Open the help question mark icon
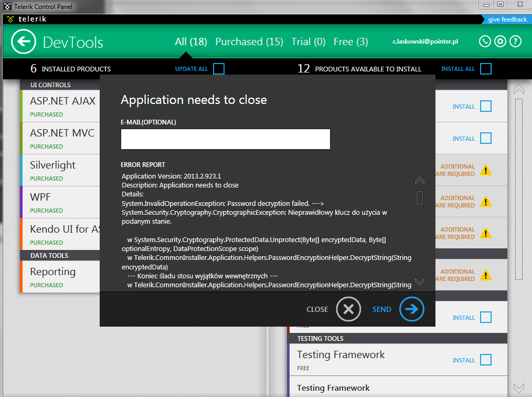 click(515, 41)
